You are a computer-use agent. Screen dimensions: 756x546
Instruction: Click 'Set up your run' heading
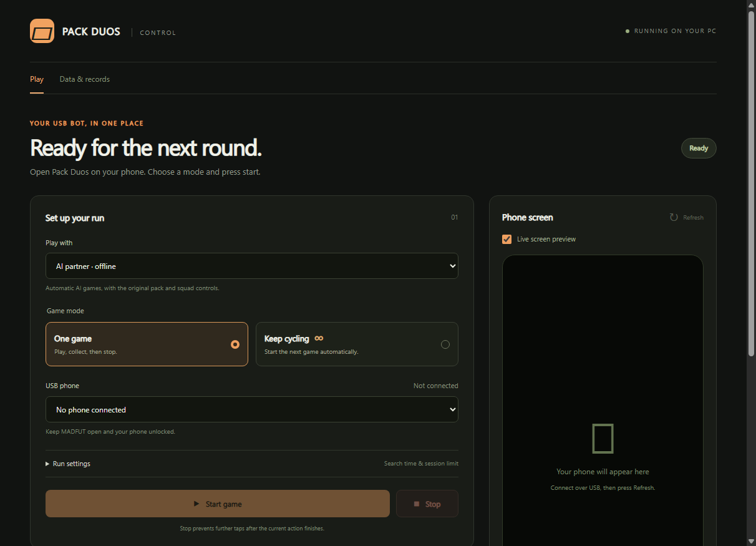click(x=75, y=218)
